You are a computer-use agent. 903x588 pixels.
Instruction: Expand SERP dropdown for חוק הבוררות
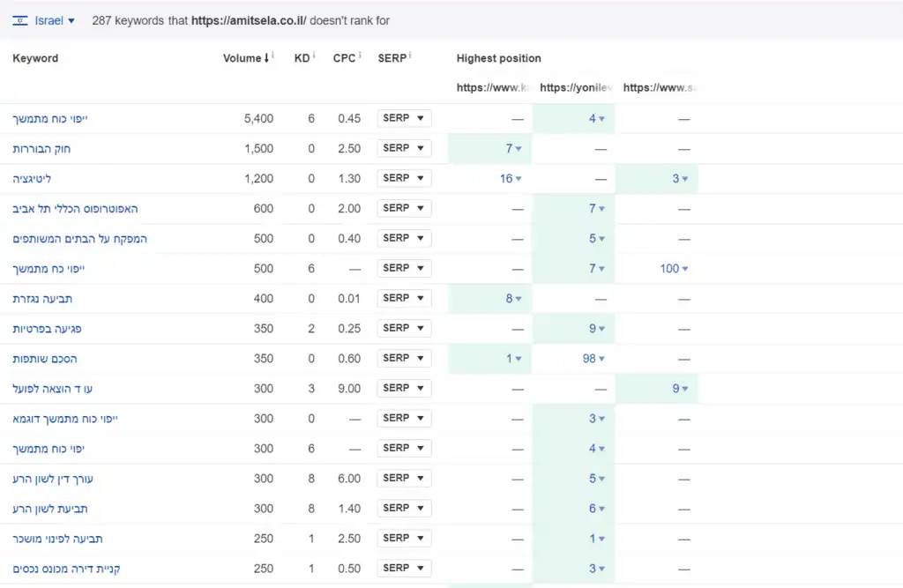click(404, 148)
